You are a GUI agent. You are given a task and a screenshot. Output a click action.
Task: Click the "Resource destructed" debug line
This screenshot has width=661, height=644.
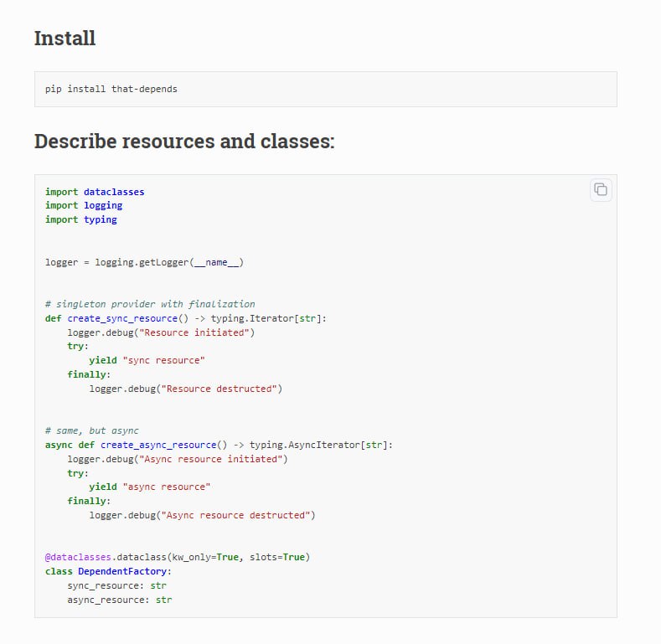pyautogui.click(x=186, y=389)
